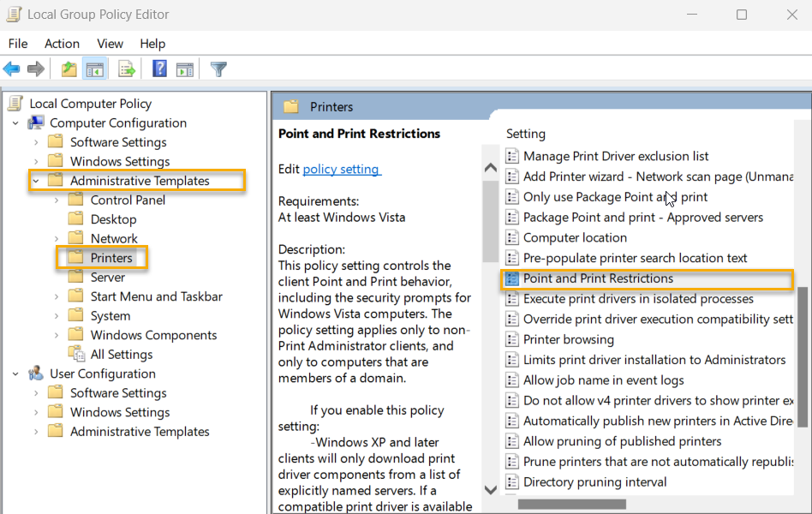Select the Printers folder icon in tree

coord(76,257)
